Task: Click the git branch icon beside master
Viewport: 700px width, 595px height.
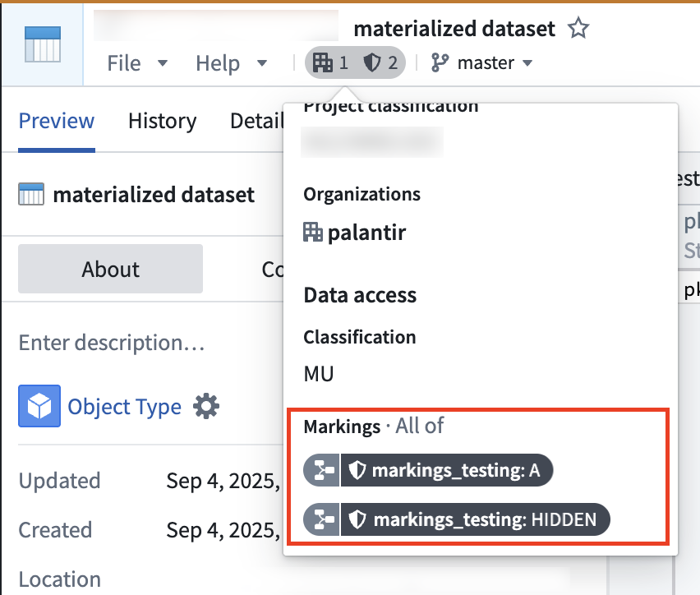Action: coord(440,62)
